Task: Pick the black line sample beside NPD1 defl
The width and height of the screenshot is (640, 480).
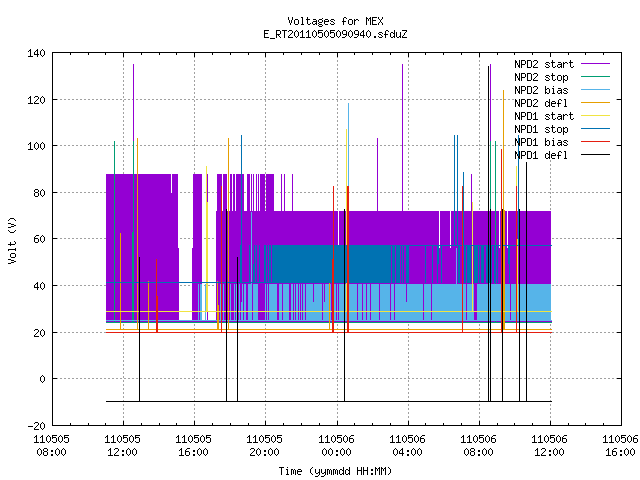Action: (x=595, y=155)
